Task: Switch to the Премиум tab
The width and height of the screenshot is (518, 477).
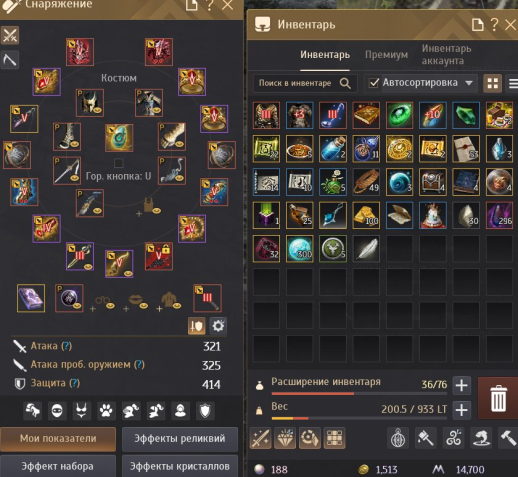Action: (386, 55)
